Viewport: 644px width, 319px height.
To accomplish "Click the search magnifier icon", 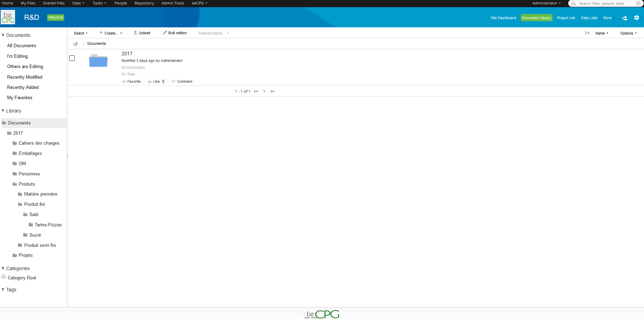I will pos(573,3).
